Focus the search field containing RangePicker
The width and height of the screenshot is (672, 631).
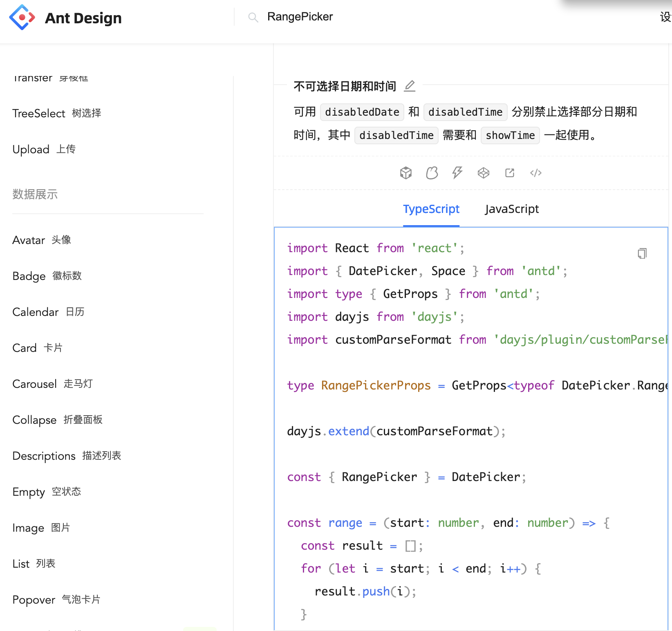point(300,17)
